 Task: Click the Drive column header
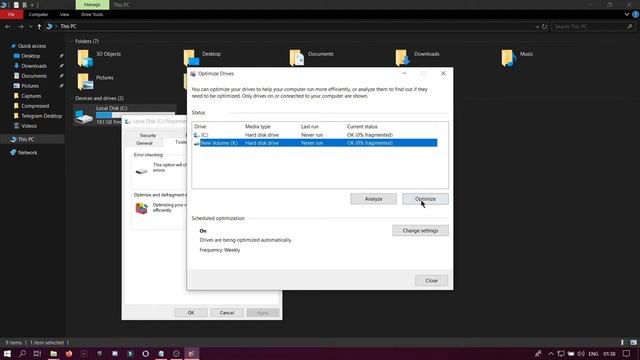click(x=200, y=127)
